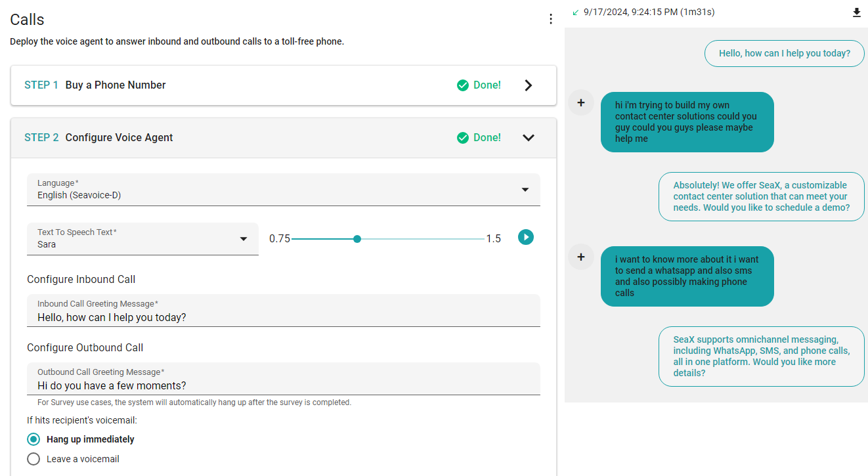Click the inbound call arrow beside the timestamp
The width and height of the screenshot is (868, 476).
coord(576,12)
